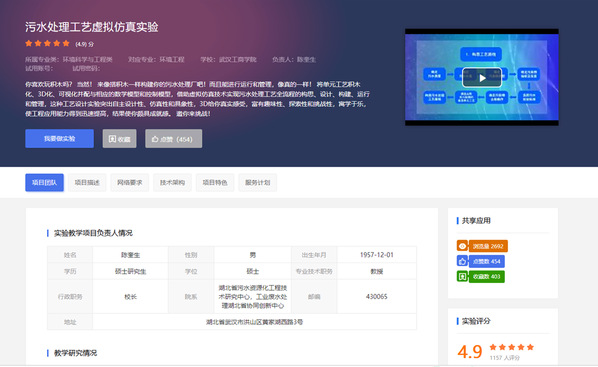Select the 技术架构 tab
This screenshot has width=598, height=367.
click(x=172, y=182)
